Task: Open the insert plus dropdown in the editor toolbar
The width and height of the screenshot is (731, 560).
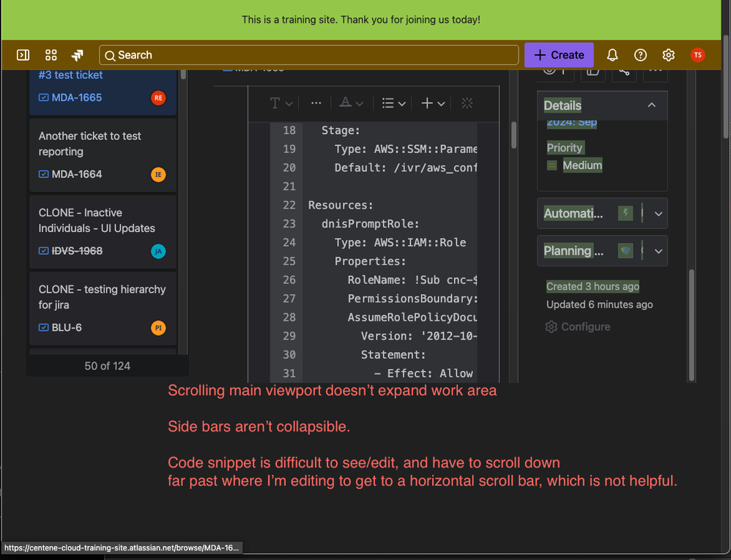Action: coord(432,102)
